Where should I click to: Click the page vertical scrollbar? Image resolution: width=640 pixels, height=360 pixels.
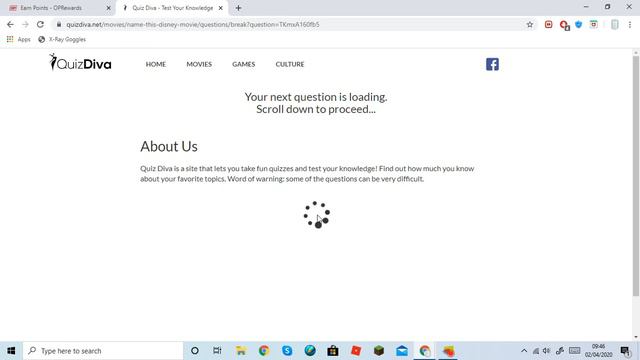click(636, 176)
